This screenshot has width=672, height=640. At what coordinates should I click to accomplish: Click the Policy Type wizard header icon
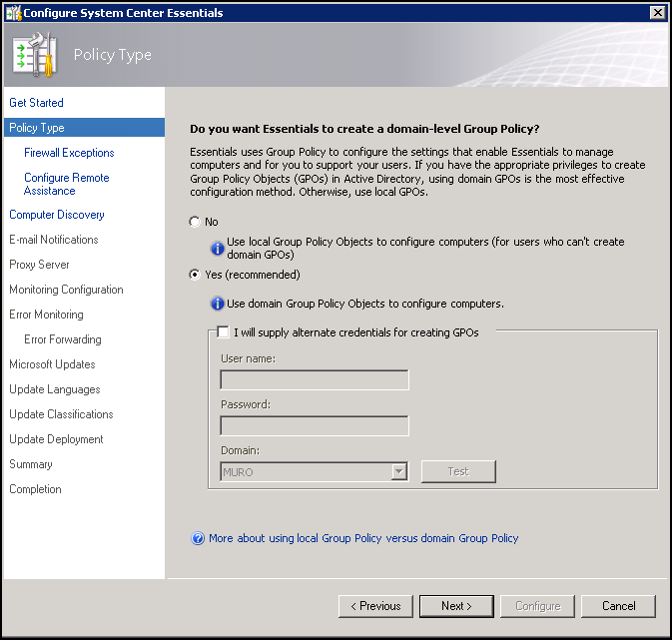(x=35, y=55)
